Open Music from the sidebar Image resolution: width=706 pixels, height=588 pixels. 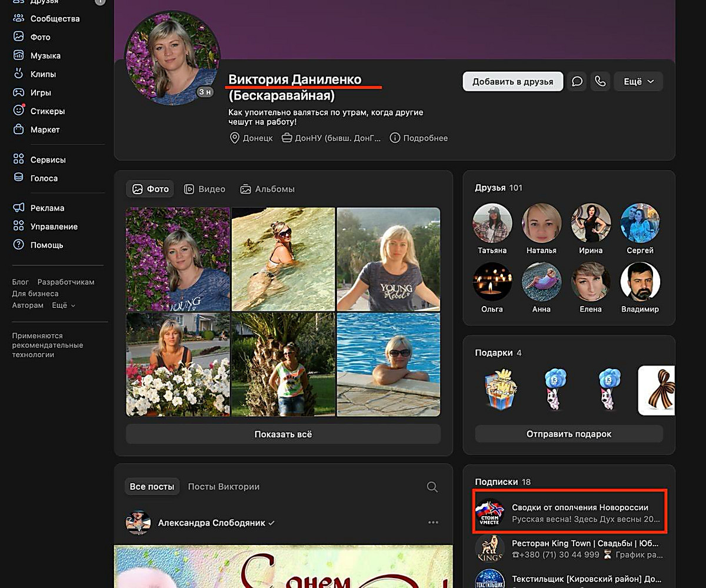[x=45, y=56]
